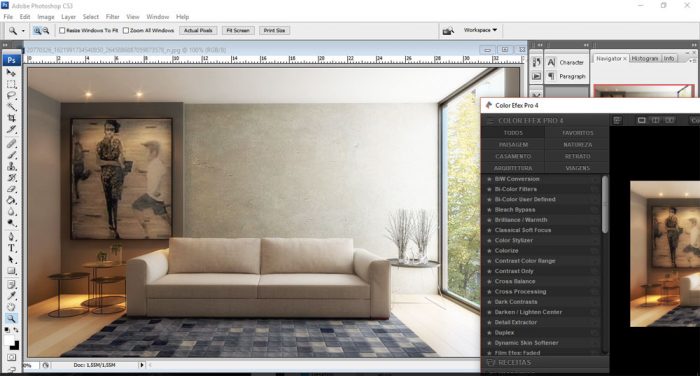700x376 pixels.
Task: Choose the ARQUITETURA filter category
Action: tap(513, 168)
